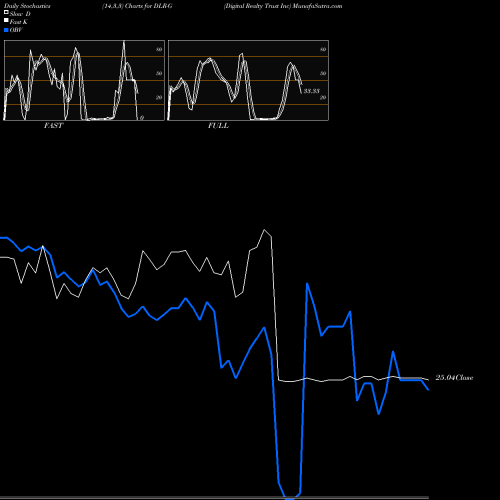Click the '20' axis label in FAST chart
The height and width of the screenshot is (500, 500).
click(x=159, y=97)
